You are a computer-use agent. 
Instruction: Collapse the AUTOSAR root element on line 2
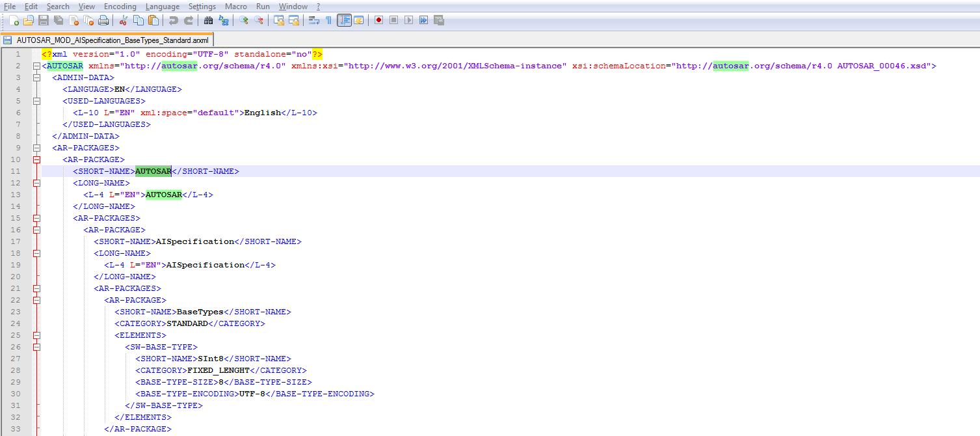[x=36, y=66]
